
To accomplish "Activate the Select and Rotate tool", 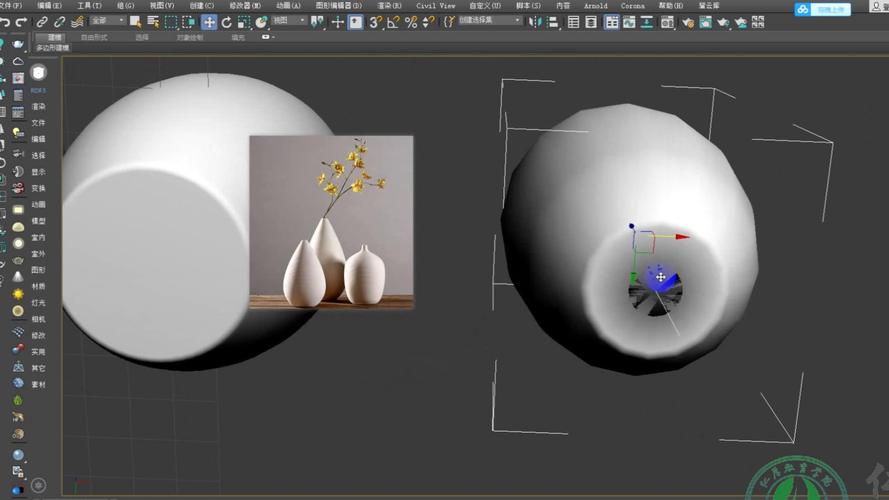I will (226, 22).
